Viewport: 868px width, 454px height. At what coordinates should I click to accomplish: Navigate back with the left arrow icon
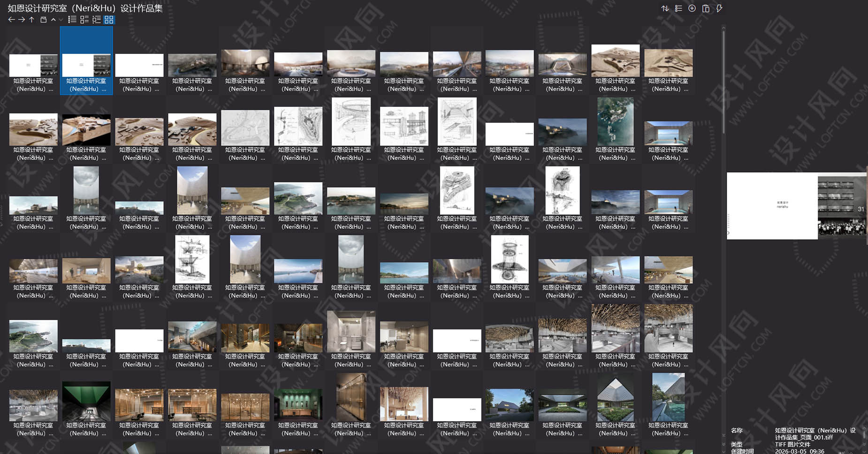click(x=11, y=19)
